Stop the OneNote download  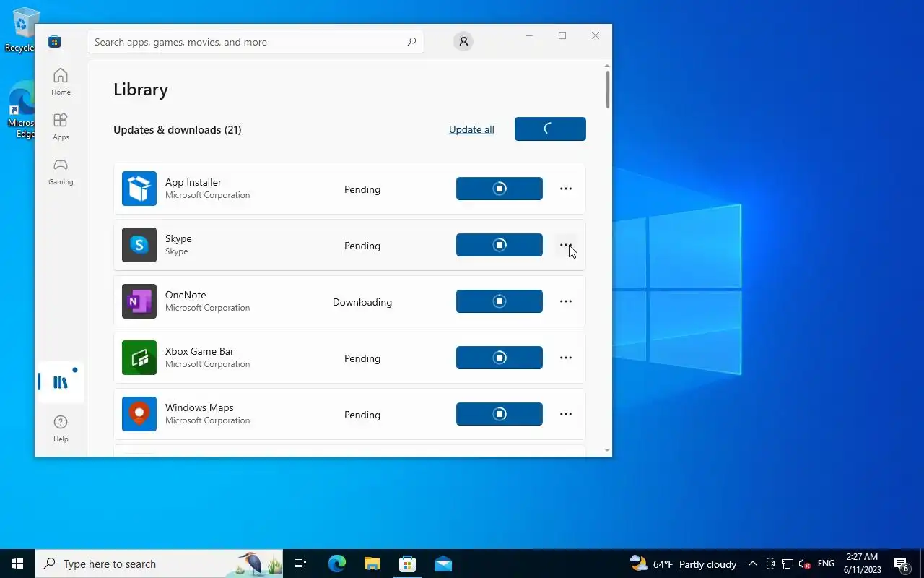tap(500, 301)
